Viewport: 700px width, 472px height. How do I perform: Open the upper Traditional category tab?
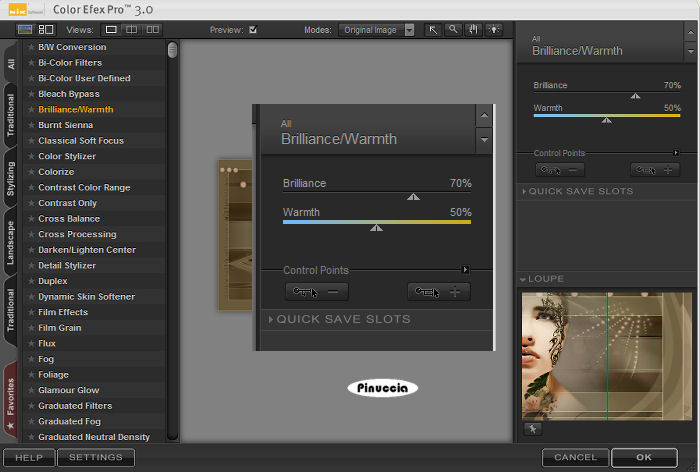point(11,115)
